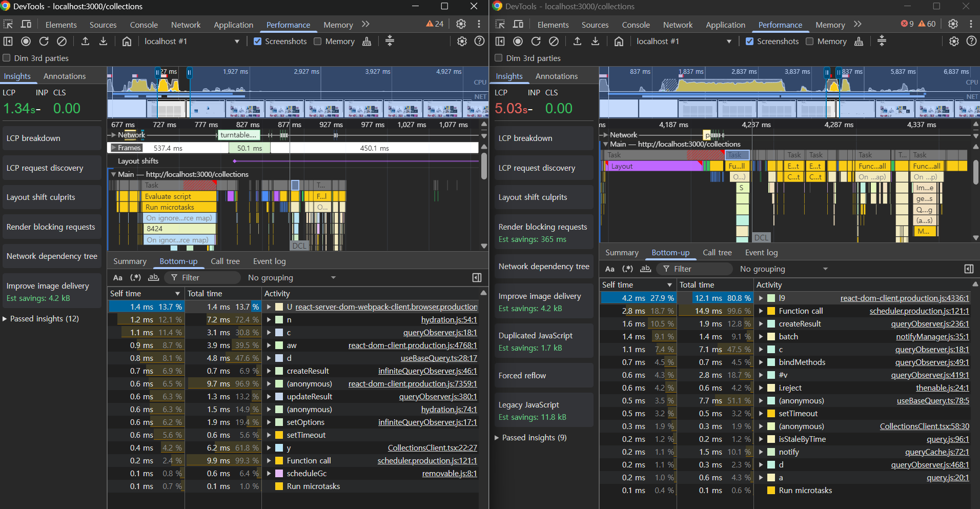Open capture settings gear in the right Performance toolbar
This screenshot has height=509, width=980.
[953, 42]
